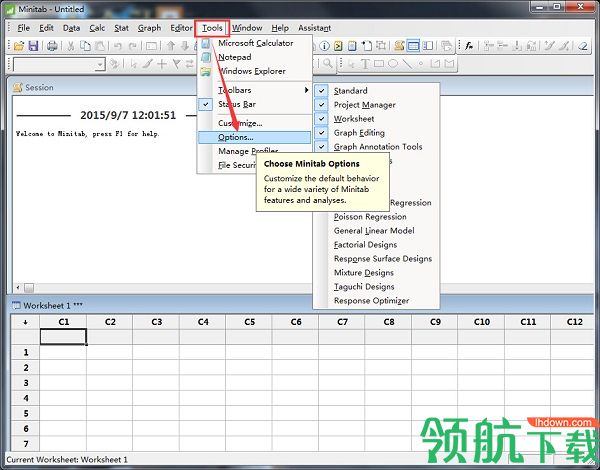The width and height of the screenshot is (600, 470).
Task: Click the Cut scissors icon
Action: click(x=71, y=46)
